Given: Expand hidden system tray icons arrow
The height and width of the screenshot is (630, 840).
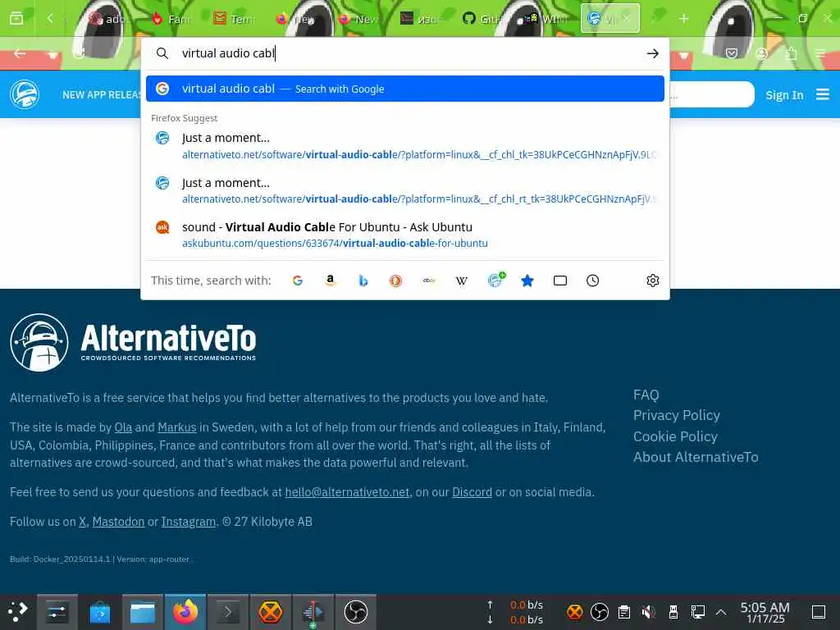Looking at the screenshot, I should click(x=721, y=612).
